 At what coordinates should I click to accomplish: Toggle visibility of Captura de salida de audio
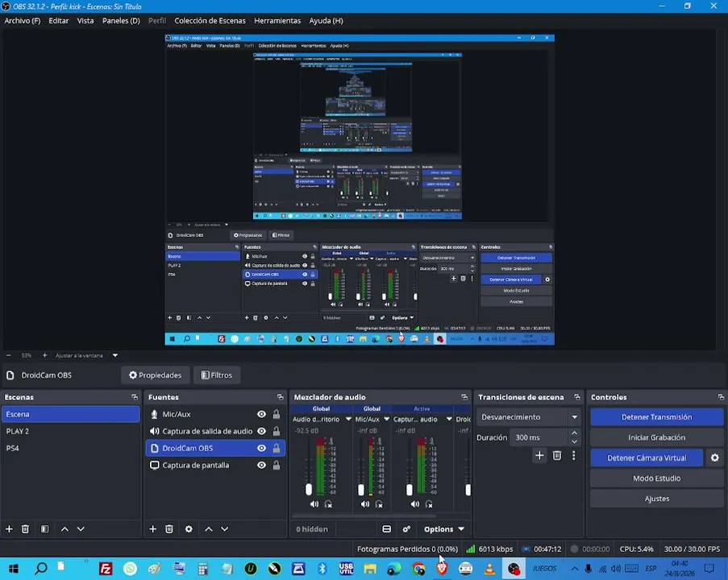point(262,431)
